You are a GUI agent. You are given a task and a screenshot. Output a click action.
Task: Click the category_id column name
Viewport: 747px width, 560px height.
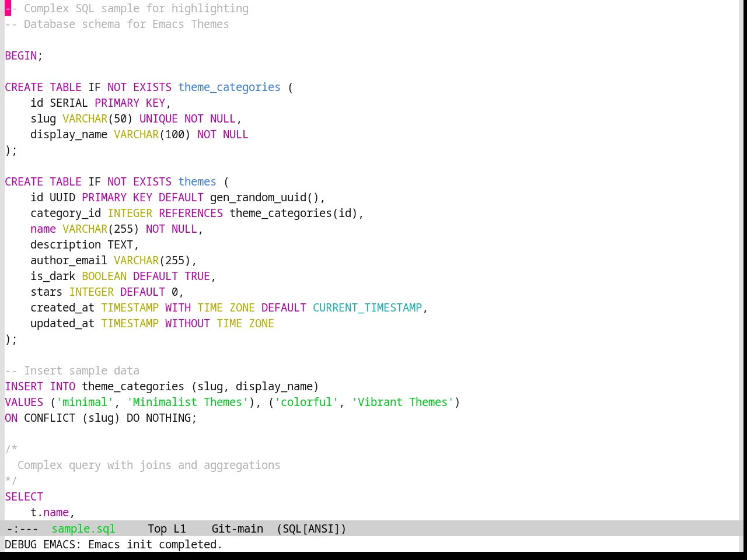pos(66,213)
